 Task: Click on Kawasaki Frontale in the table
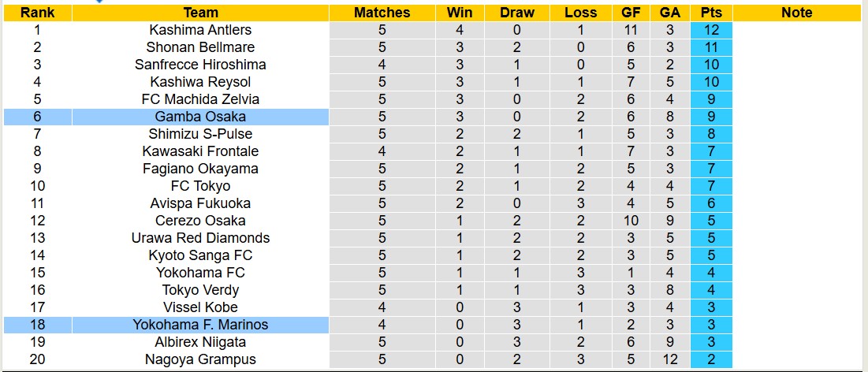pos(200,151)
